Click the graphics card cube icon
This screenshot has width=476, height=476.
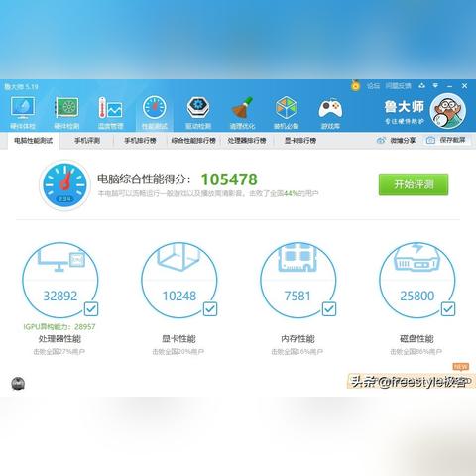[178, 257]
